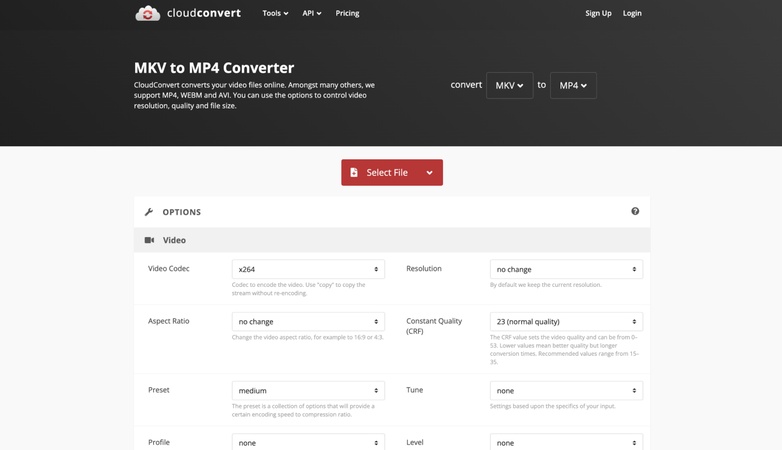782x450 pixels.
Task: Click the Sign Up link
Action: (x=598, y=13)
